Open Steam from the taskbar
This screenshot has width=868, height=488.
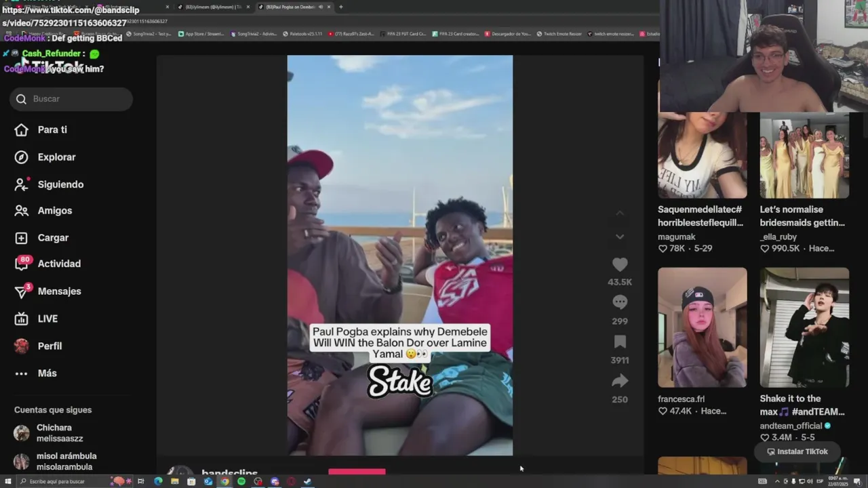[308, 481]
